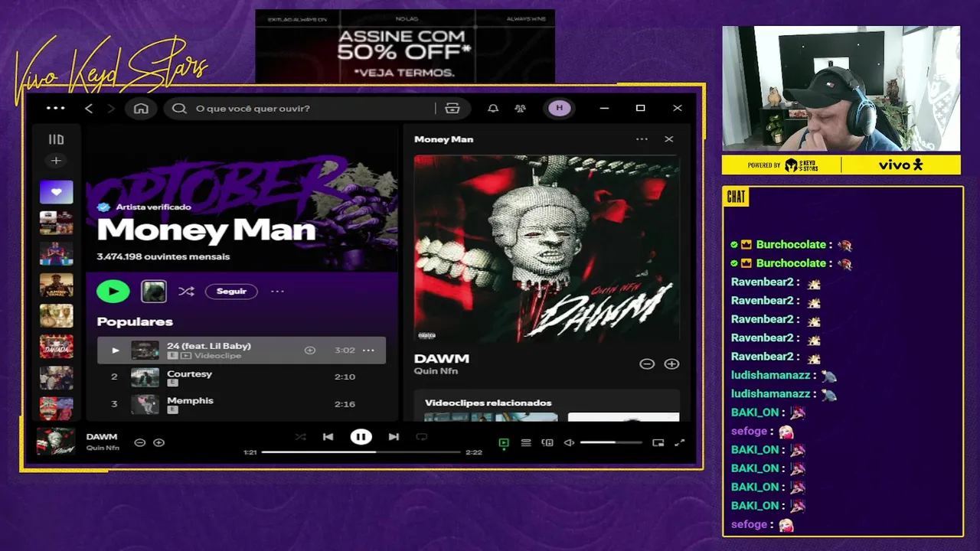The image size is (980, 551).
Task: Go forward with the right arrow
Action: coord(111,109)
